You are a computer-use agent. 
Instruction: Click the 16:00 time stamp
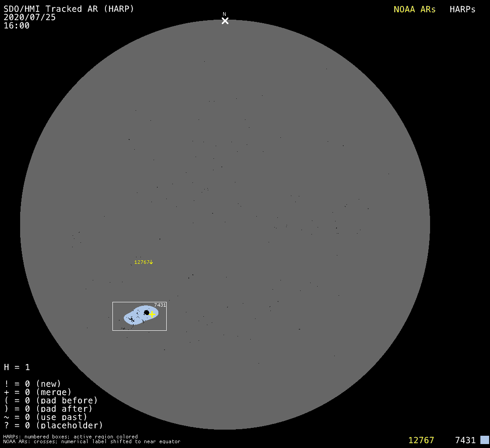pyautogui.click(x=17, y=25)
